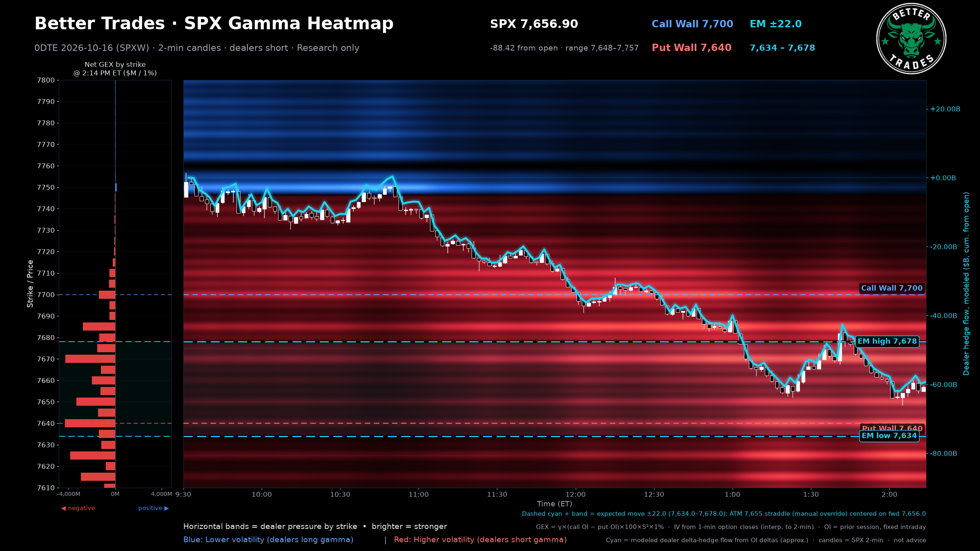The image size is (980, 551).
Task: Click the Dealer hedge flow axis title
Action: click(966, 284)
